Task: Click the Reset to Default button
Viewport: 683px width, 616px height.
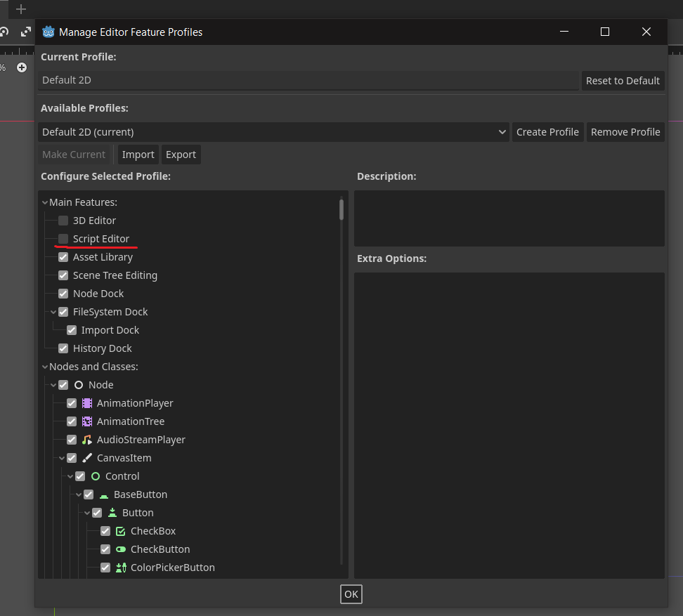Action: pyautogui.click(x=623, y=80)
